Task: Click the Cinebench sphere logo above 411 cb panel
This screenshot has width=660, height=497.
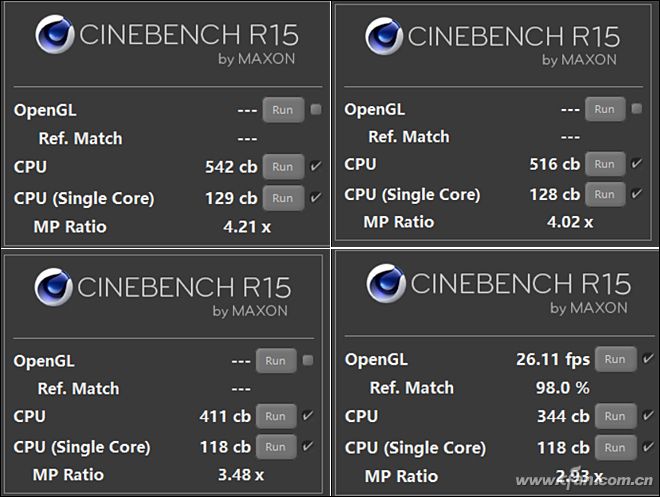Action: pos(53,287)
